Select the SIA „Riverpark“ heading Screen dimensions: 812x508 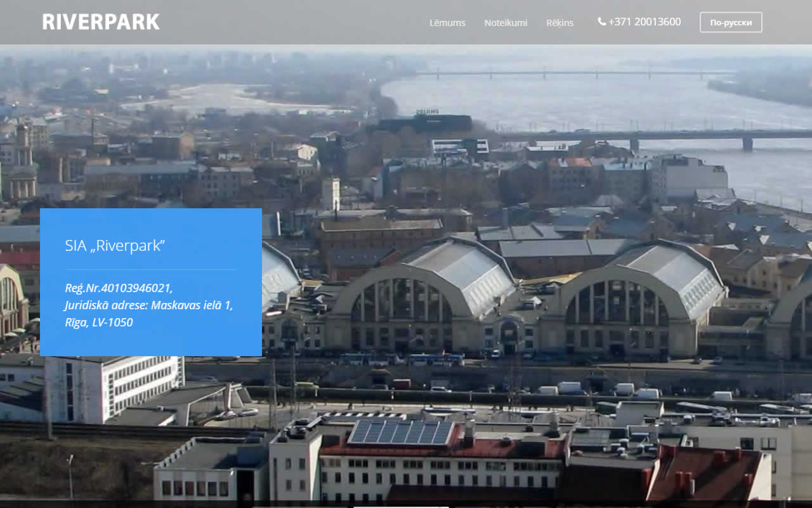[x=115, y=246]
